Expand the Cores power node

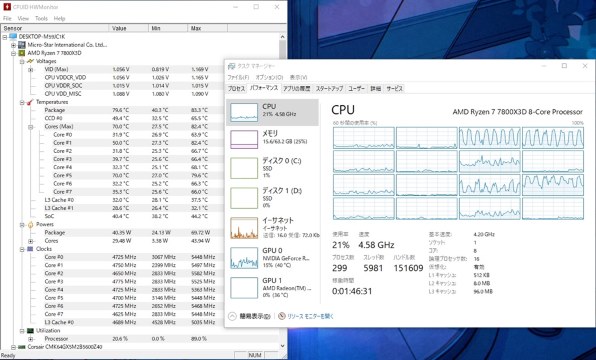(x=31, y=241)
